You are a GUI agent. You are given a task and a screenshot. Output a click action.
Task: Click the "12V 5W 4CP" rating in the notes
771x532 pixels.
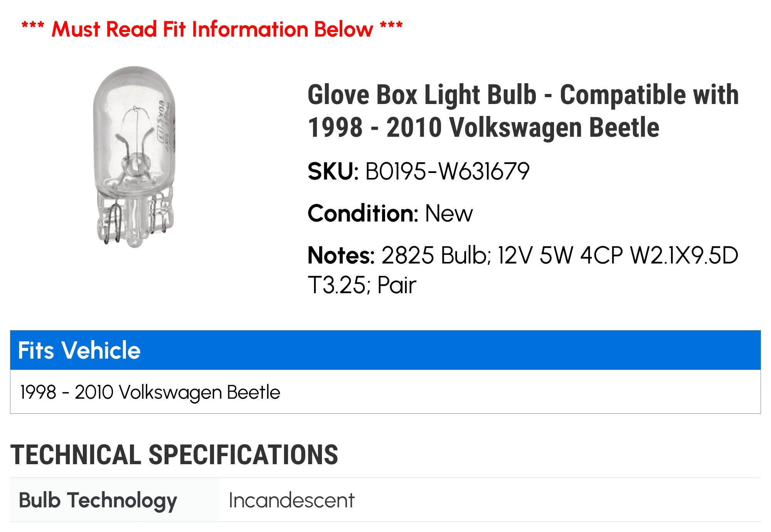[x=560, y=255]
